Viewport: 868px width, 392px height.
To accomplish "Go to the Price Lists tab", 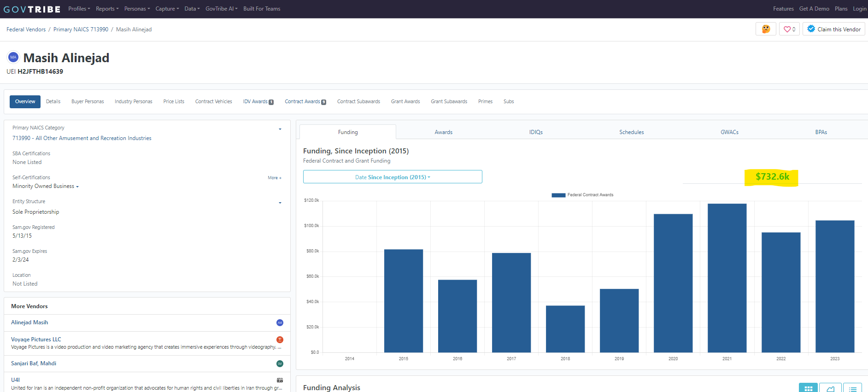I will pos(174,102).
